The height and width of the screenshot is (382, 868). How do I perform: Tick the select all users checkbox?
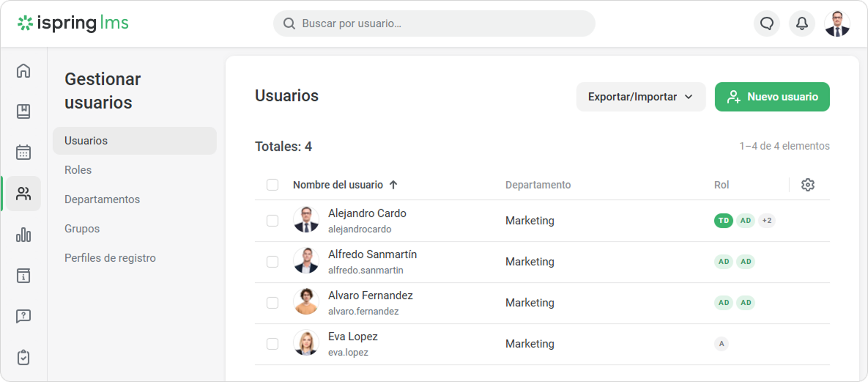coord(272,185)
